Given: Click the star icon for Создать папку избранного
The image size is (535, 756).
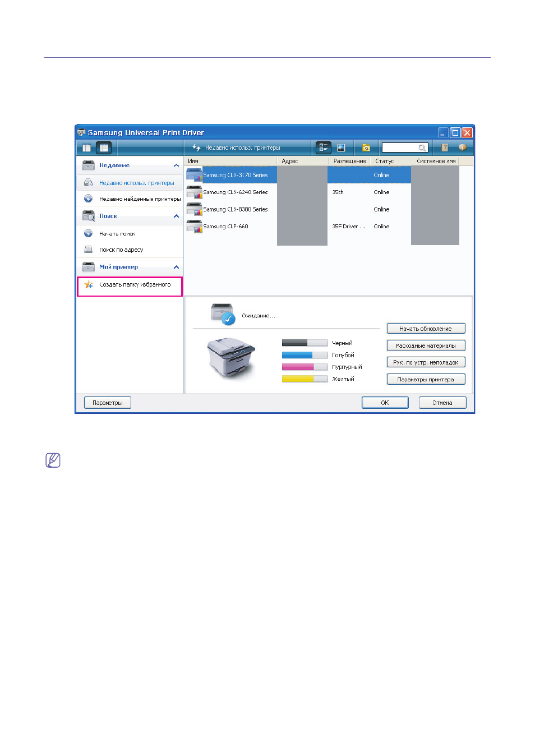Looking at the screenshot, I should coord(89,284).
